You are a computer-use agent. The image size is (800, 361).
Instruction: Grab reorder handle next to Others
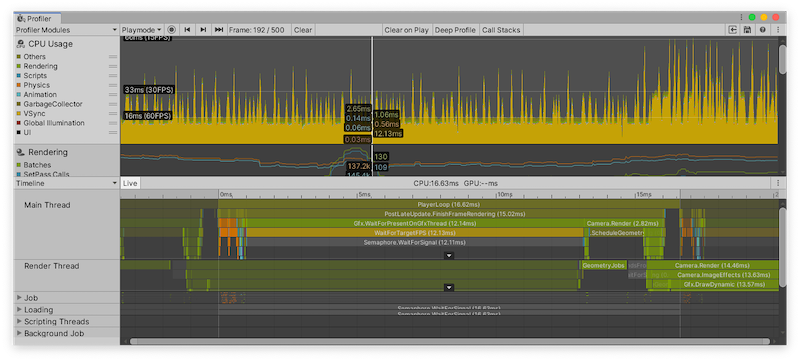[x=113, y=57]
